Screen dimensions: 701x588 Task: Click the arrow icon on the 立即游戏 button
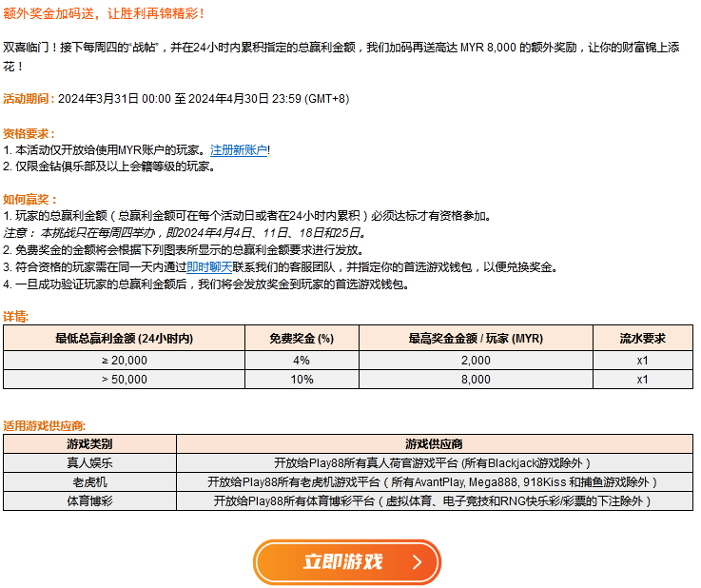(x=416, y=562)
